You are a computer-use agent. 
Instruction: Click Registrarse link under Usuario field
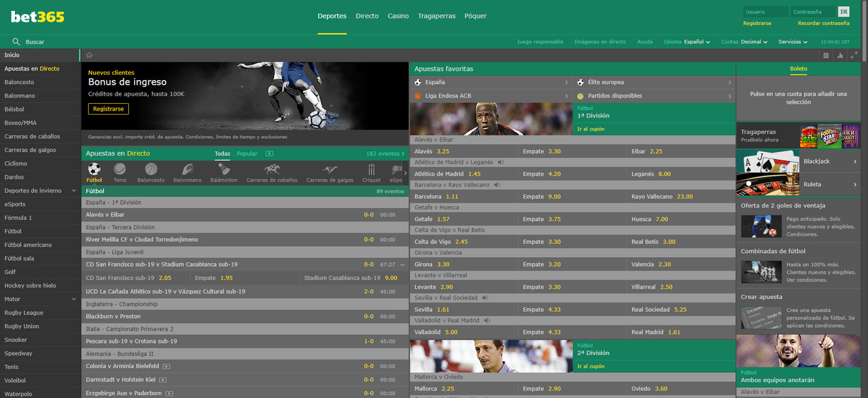(x=757, y=23)
